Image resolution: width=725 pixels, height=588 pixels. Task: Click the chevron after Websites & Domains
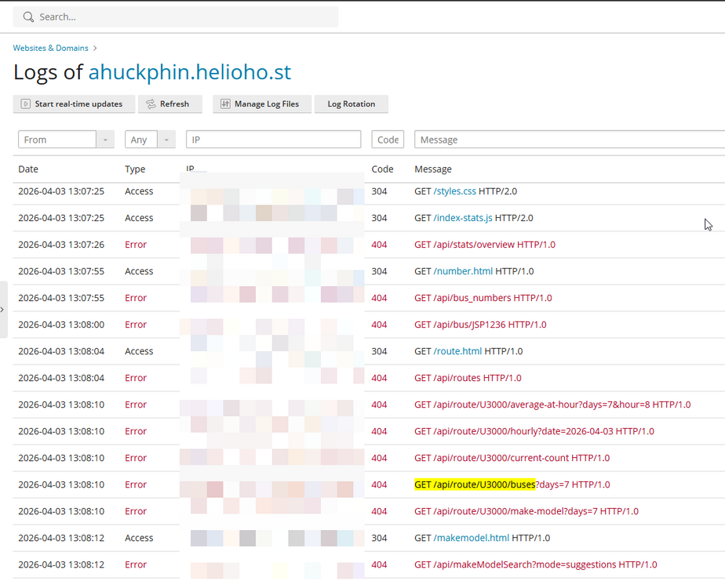pos(96,49)
